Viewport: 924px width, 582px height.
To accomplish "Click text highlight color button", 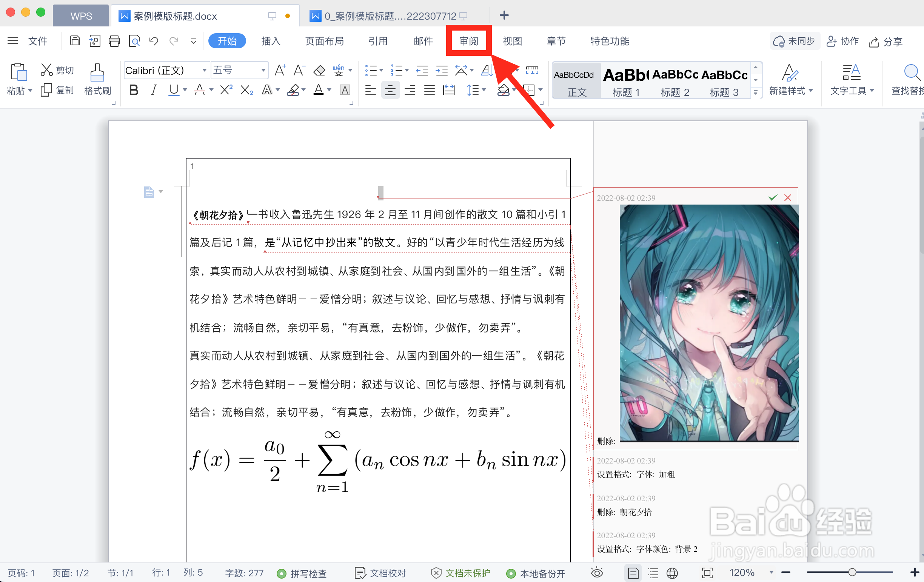I will click(293, 90).
